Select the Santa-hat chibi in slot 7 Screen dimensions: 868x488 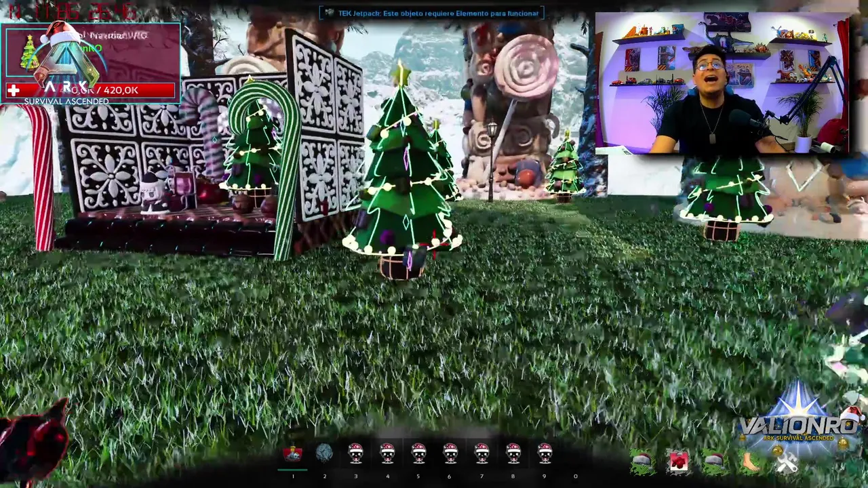[481, 453]
